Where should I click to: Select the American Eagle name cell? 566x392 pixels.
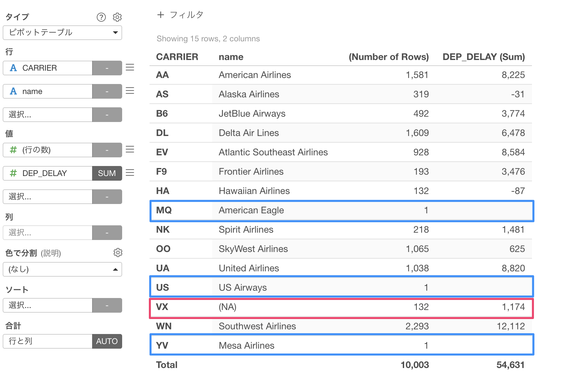pyautogui.click(x=251, y=210)
